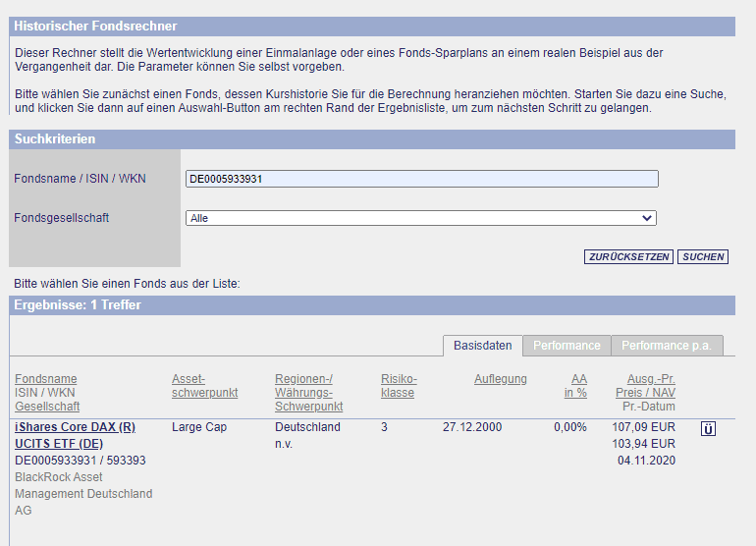Sort by Regionen-/Währungs-Schwerpunkt header
Image resolution: width=756 pixels, height=546 pixels.
pos(308,393)
